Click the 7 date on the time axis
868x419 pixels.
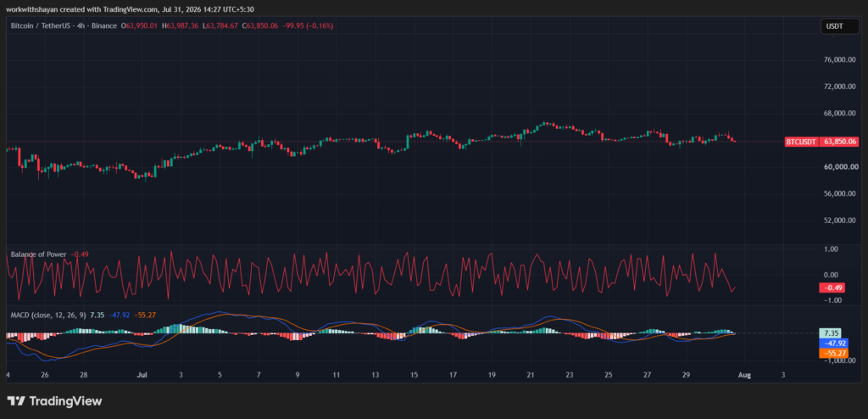tap(259, 375)
